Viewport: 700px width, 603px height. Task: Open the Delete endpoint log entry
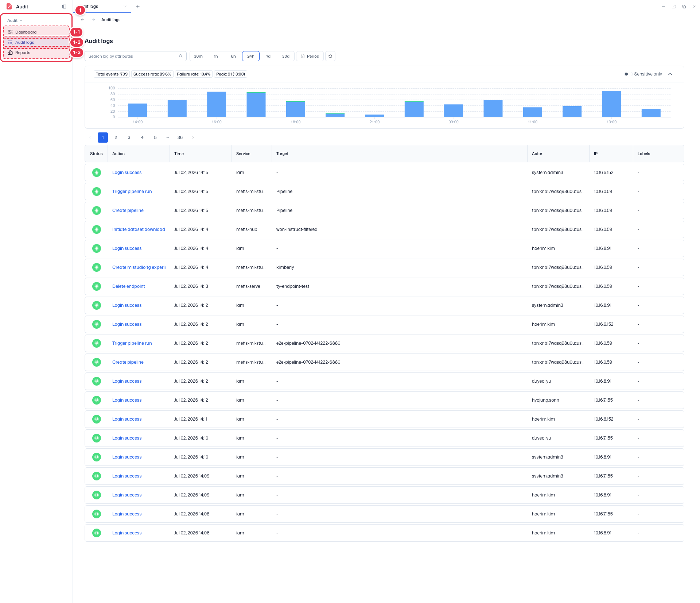(x=129, y=286)
